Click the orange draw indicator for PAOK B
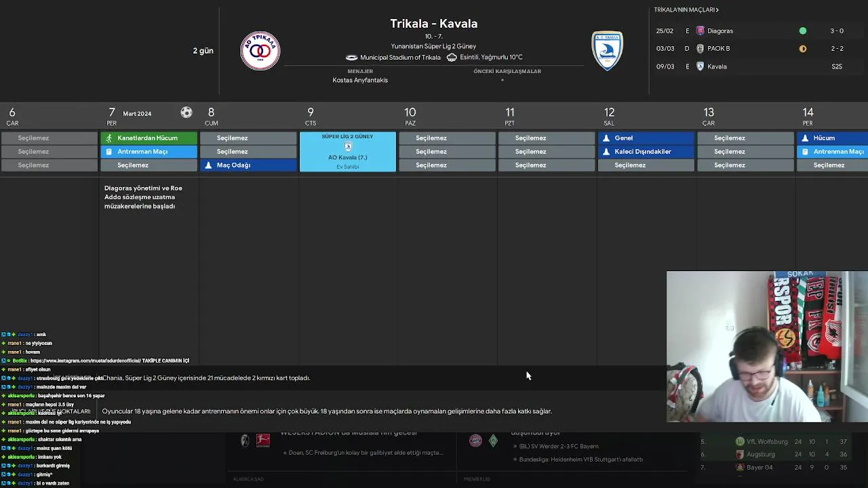868x488 pixels. [x=803, y=49]
